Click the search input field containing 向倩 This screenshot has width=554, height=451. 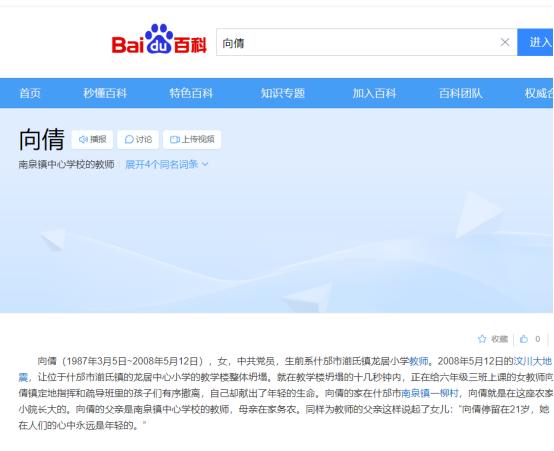(x=357, y=42)
